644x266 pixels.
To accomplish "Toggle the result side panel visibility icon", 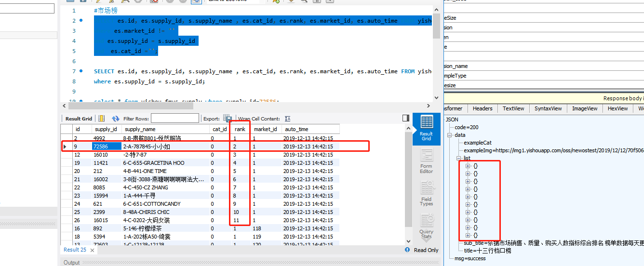I will point(406,118).
